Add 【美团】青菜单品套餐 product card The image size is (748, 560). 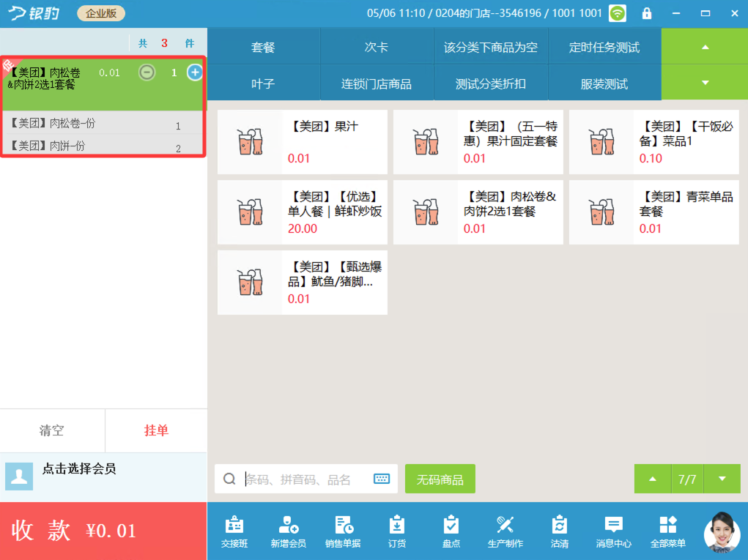coord(654,212)
